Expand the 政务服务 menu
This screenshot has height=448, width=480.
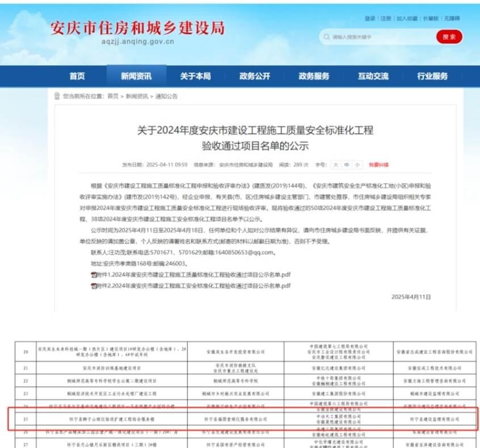point(314,76)
